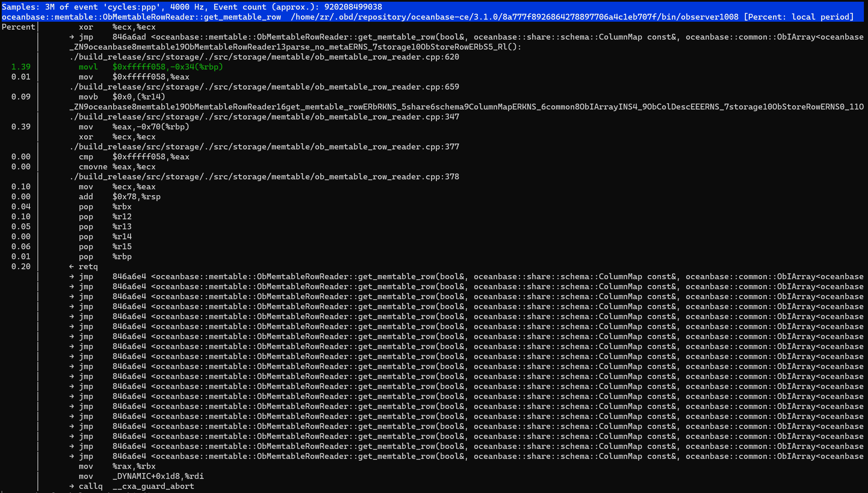Click the 0.05 percent value
Viewport: 868px width, 493px height.
pos(21,227)
